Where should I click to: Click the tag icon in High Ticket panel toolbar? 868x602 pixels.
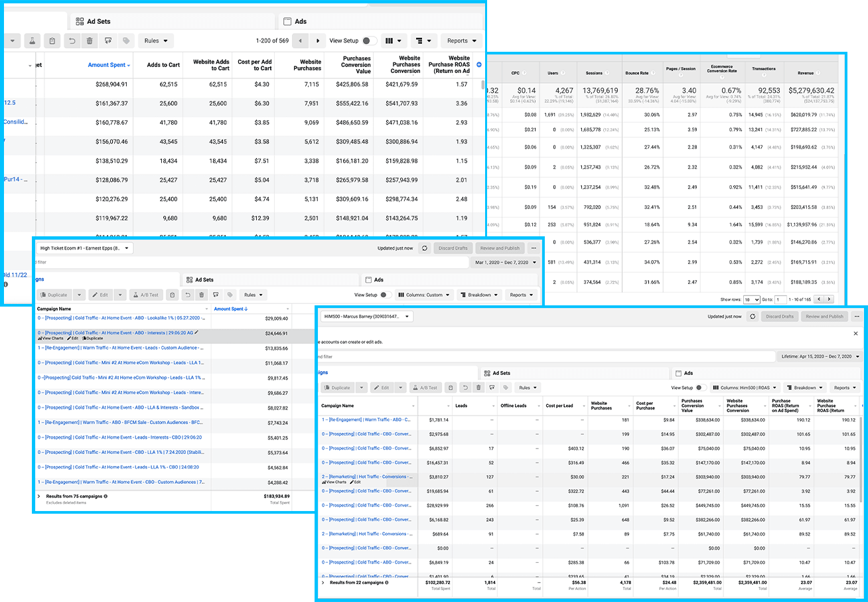click(x=230, y=295)
